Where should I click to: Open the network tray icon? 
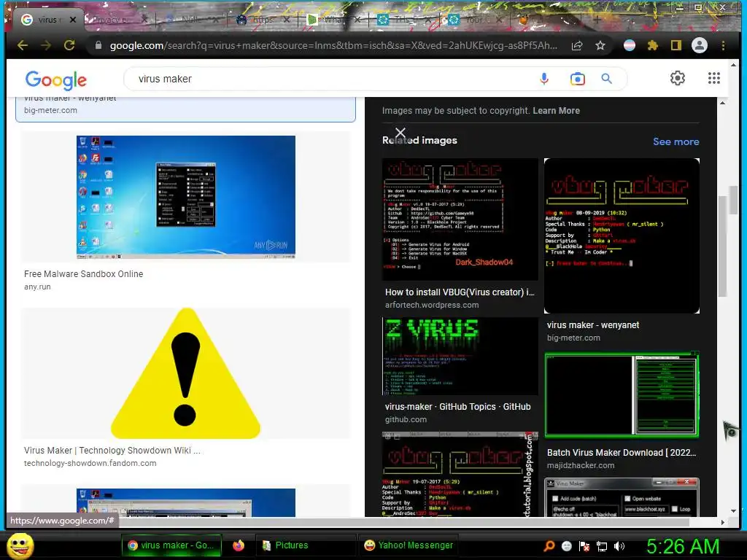tap(602, 546)
